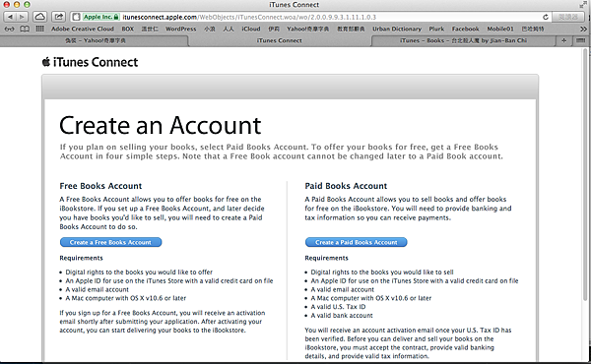The image size is (591, 364).
Task: Open the Top Sites grid icon
Action: click(x=39, y=29)
